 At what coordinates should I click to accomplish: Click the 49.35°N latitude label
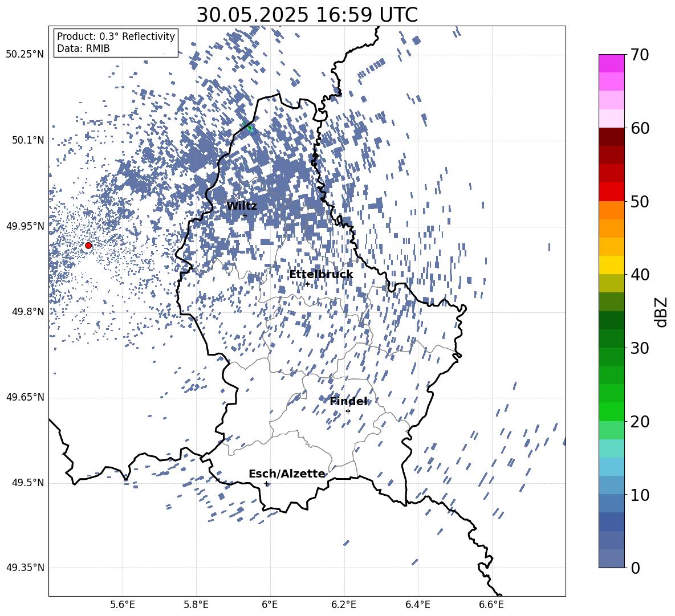[25, 568]
